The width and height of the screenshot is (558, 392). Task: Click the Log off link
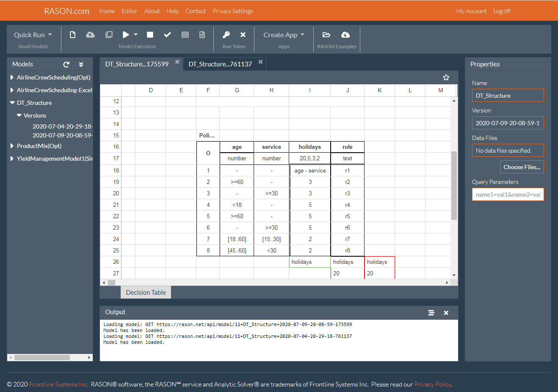point(502,11)
